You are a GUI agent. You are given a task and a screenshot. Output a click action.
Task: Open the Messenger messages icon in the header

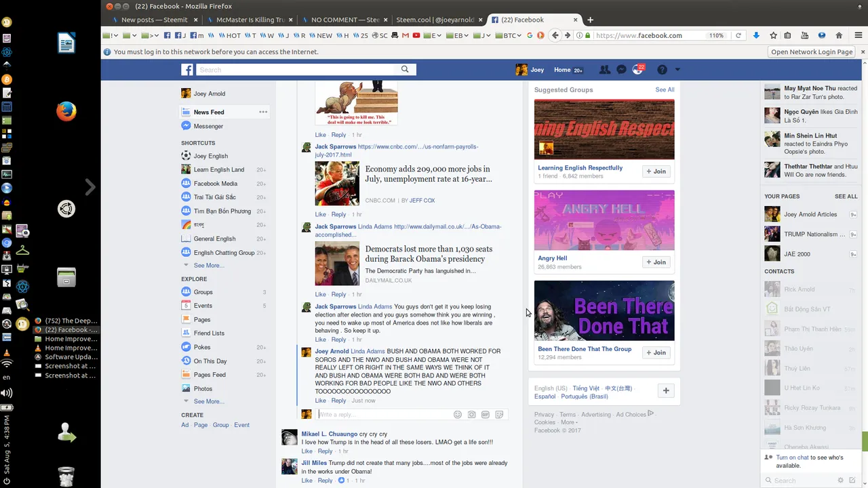click(621, 69)
